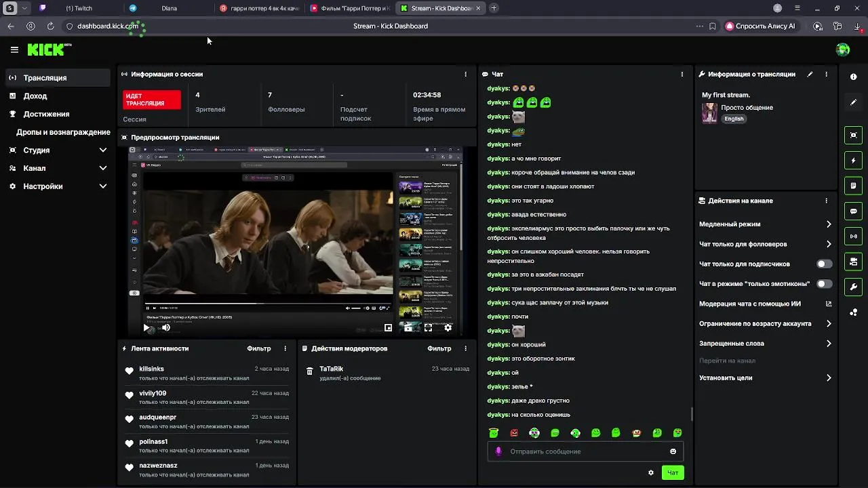The width and height of the screenshot is (868, 488).
Task: Switch to the гарри поттер 4 browser tab
Action: click(260, 8)
